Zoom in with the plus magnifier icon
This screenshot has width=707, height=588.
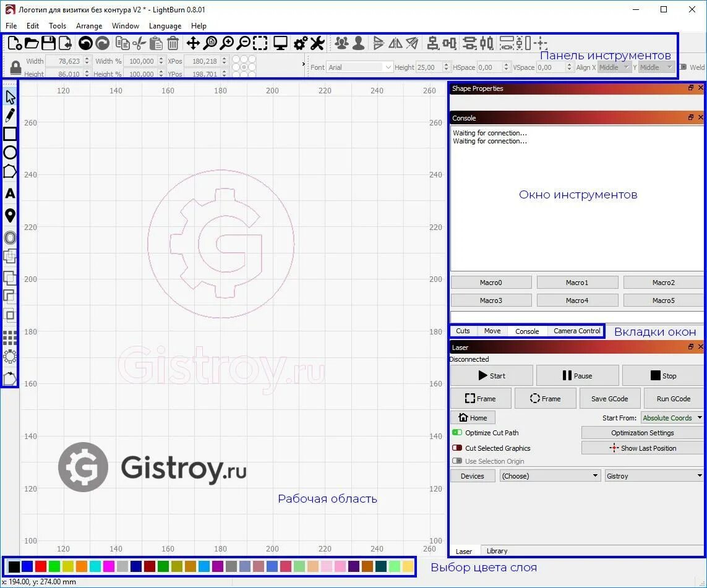[227, 43]
